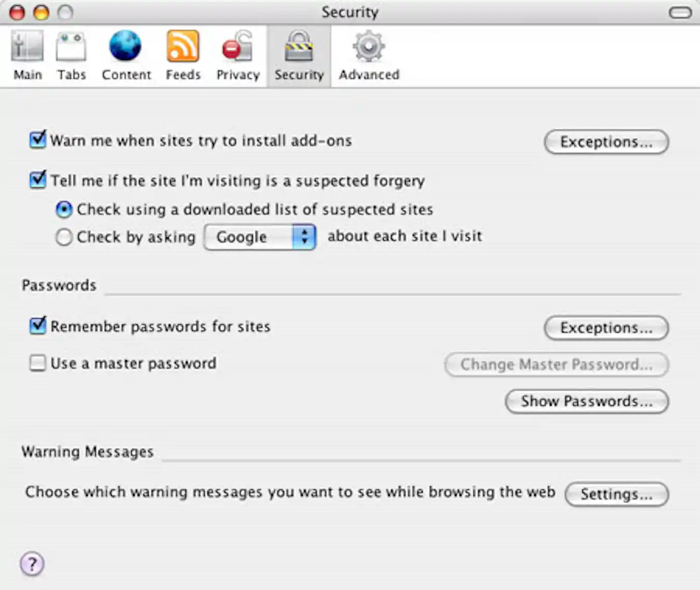Open the Google provider dropdown
Viewport: 700px width, 590px height.
[260, 237]
